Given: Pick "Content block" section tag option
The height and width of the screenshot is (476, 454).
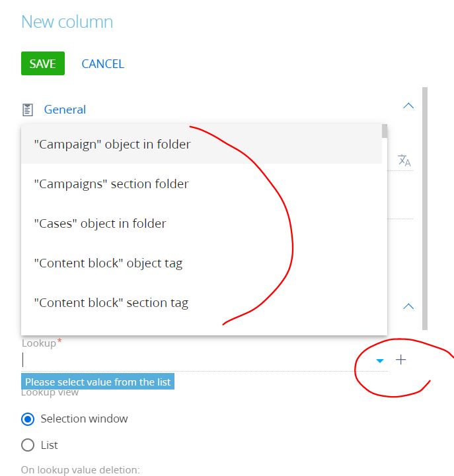Looking at the screenshot, I should point(202,302).
